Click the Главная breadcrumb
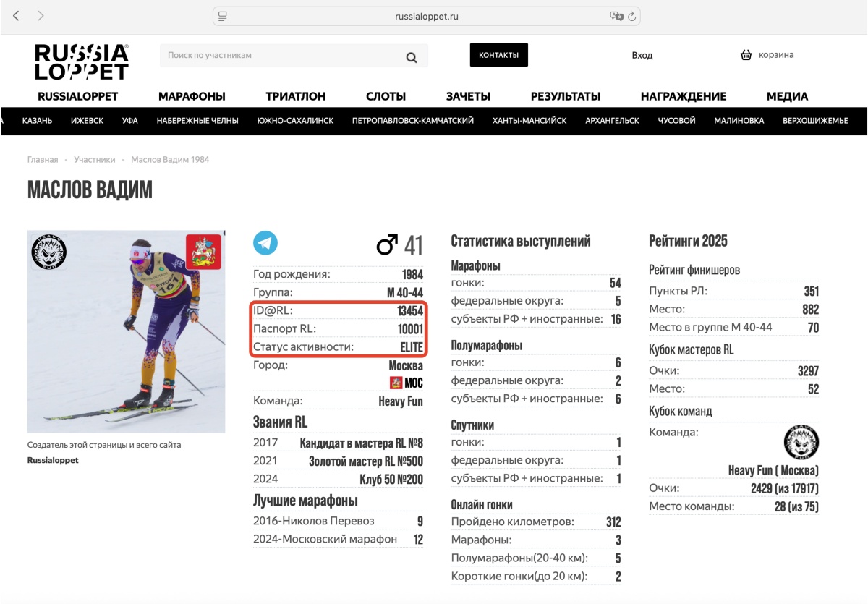The image size is (868, 604). click(x=43, y=159)
